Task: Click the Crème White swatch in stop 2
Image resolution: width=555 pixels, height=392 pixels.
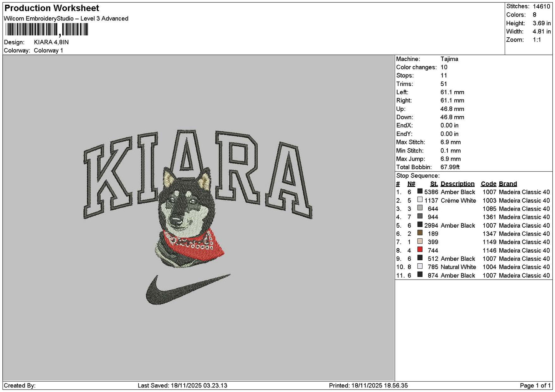Action: click(x=420, y=200)
